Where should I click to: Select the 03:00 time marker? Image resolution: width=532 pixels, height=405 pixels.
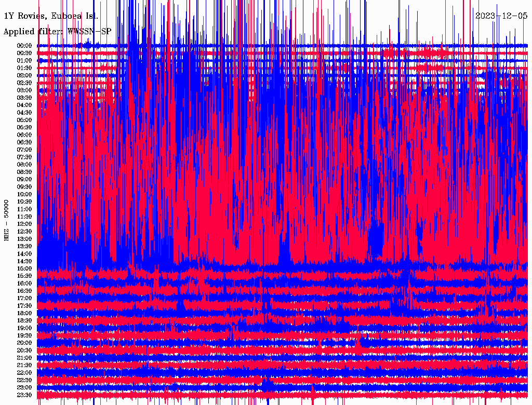tap(24, 90)
